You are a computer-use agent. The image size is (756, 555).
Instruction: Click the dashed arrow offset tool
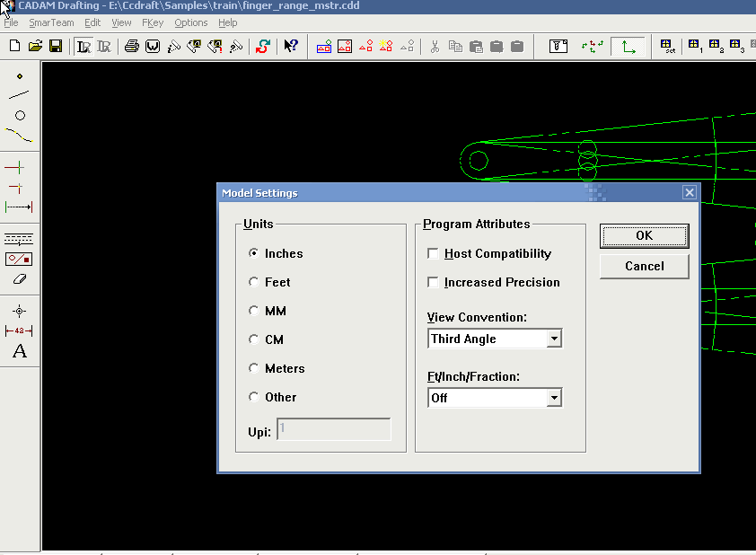[19, 207]
